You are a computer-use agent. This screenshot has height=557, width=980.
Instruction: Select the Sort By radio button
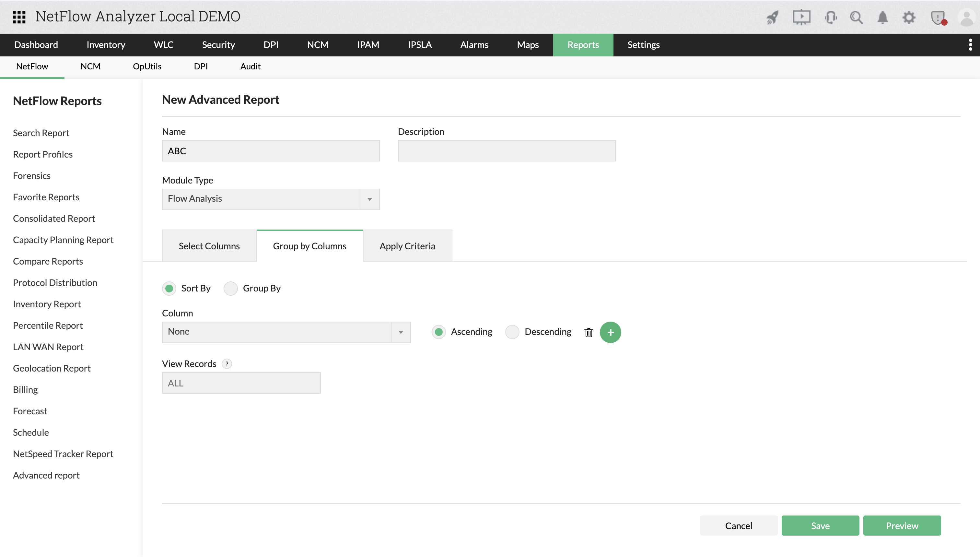(x=169, y=289)
